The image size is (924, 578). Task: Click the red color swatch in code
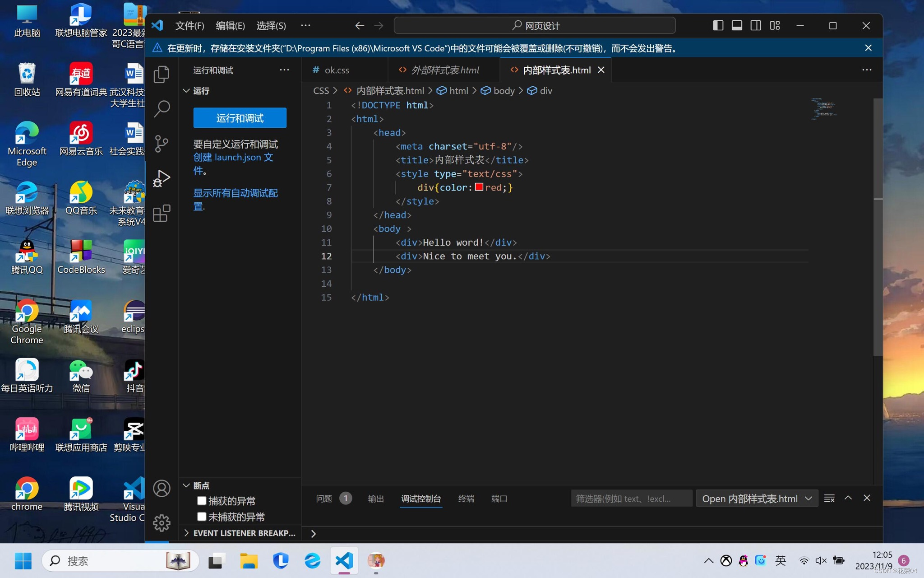[x=479, y=187]
